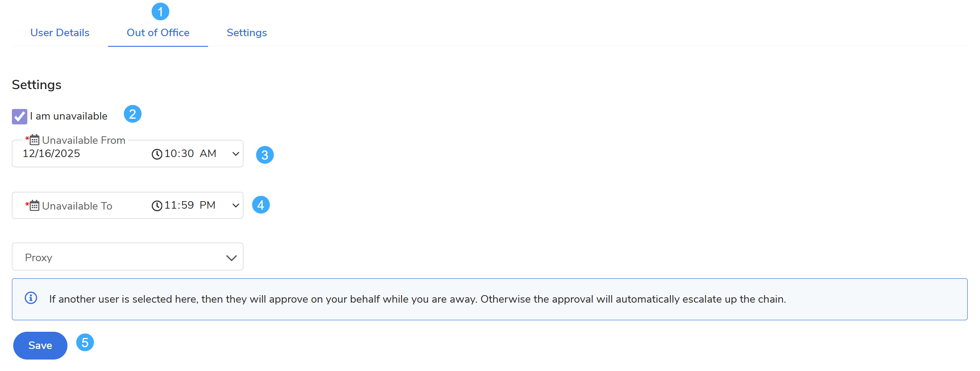Click calendar icon beside Unavailable To

34,206
